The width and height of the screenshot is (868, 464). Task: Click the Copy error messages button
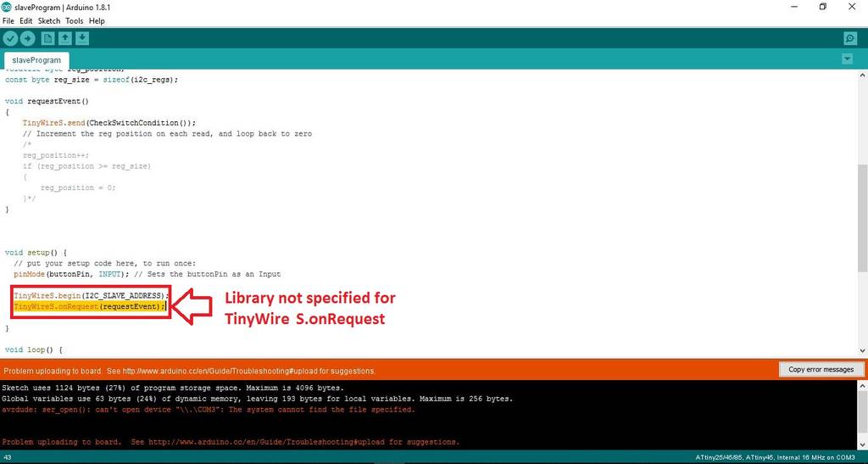[821, 369]
